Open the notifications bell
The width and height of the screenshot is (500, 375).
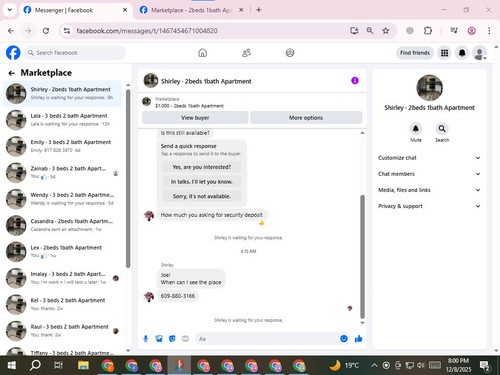462,53
